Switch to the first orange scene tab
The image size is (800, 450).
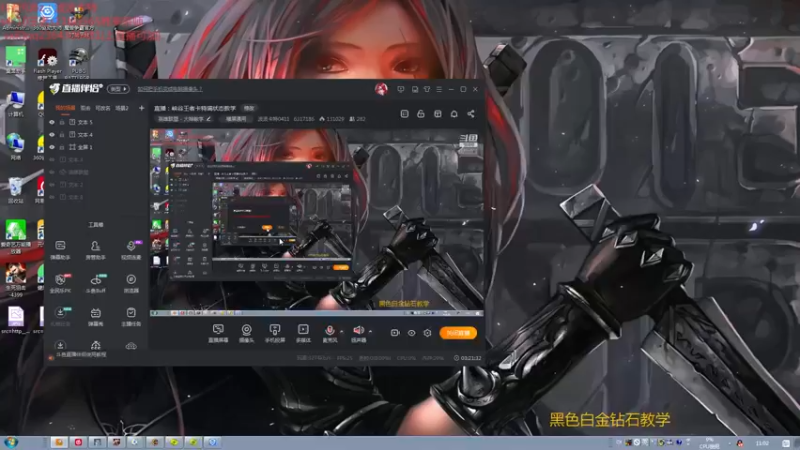tap(65, 108)
